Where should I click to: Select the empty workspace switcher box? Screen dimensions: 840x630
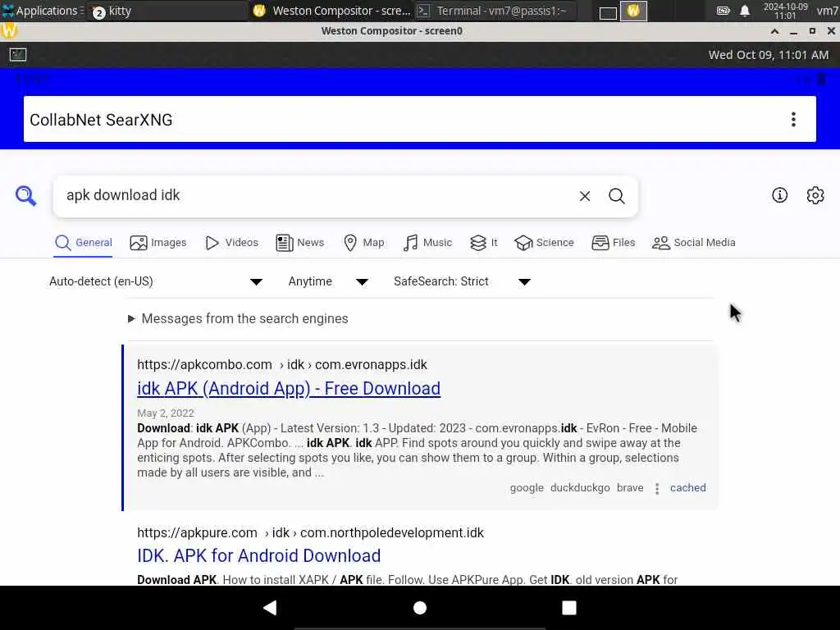[608, 11]
